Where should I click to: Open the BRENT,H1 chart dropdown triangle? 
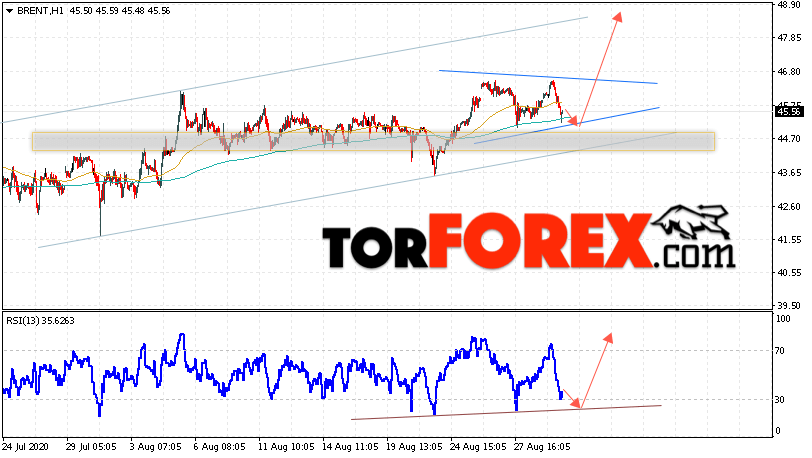coord(9,11)
